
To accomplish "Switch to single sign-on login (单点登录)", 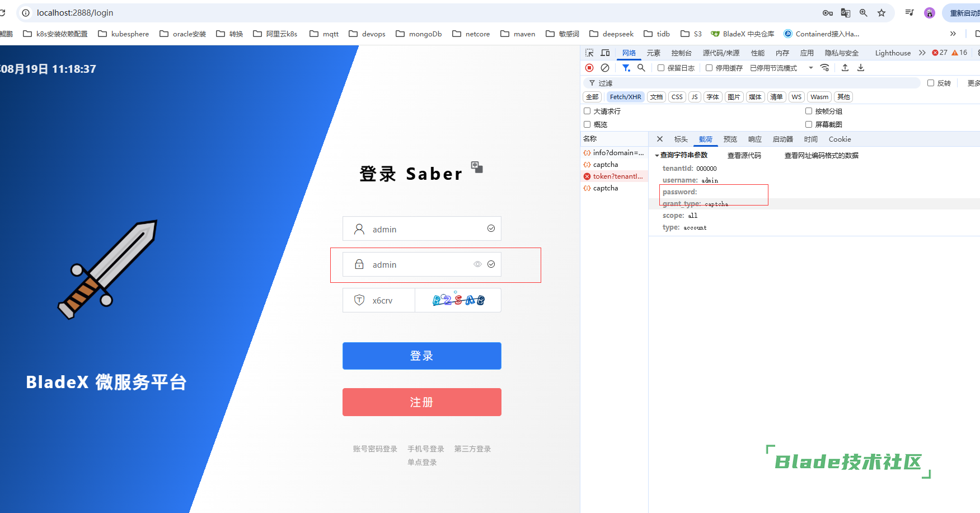I will pyautogui.click(x=421, y=462).
